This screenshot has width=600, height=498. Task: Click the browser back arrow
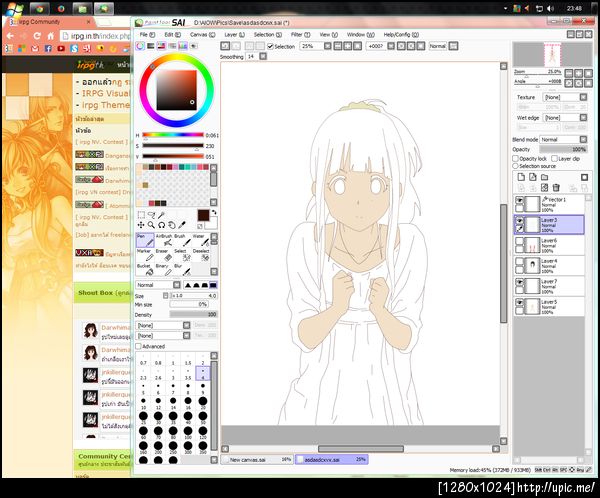(10, 36)
